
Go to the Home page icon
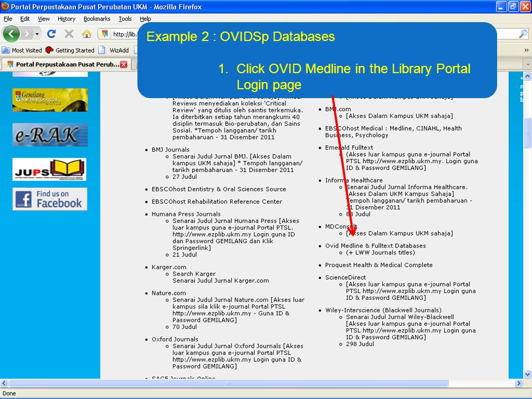pyautogui.click(x=87, y=34)
